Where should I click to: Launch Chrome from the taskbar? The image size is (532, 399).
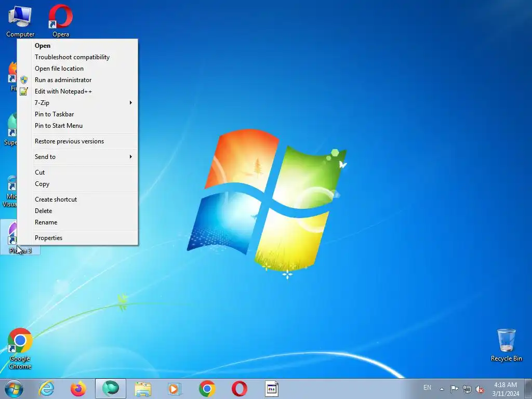pos(207,389)
